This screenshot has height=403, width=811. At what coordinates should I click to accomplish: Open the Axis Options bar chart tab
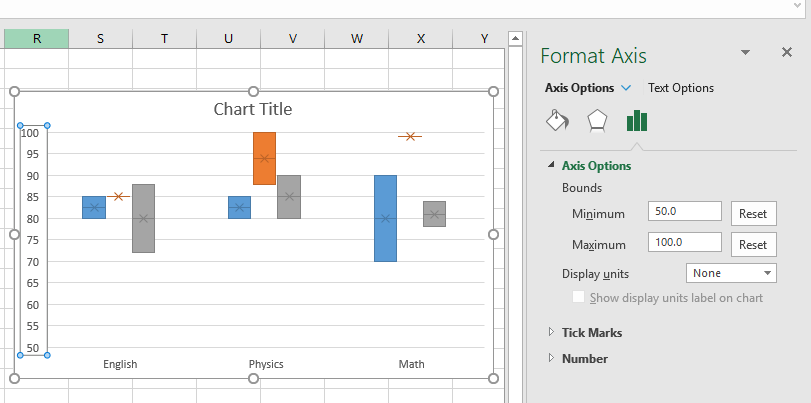pyautogui.click(x=637, y=121)
